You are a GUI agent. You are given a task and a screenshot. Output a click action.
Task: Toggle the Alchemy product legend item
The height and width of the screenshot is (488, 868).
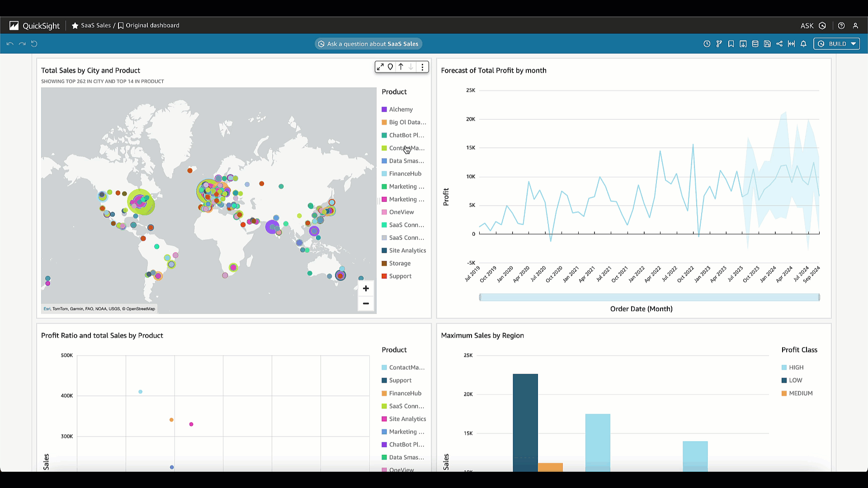(x=401, y=109)
